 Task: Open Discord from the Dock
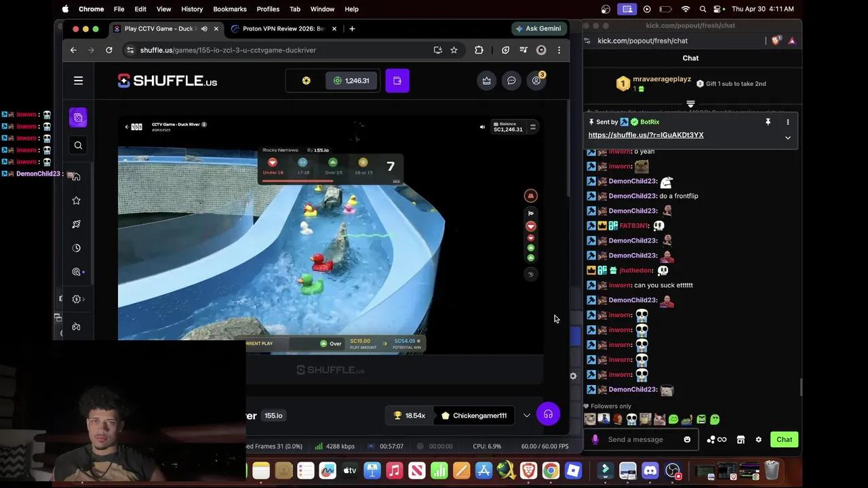[x=650, y=470]
